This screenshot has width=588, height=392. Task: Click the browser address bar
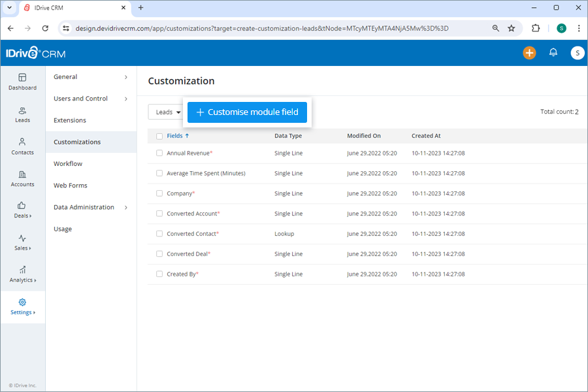coord(261,28)
